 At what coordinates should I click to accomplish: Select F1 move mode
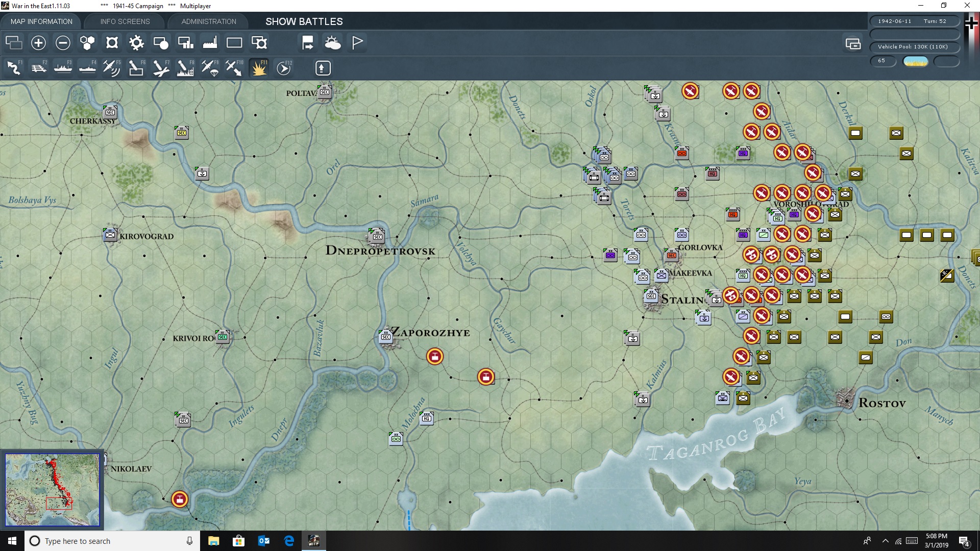click(x=14, y=68)
